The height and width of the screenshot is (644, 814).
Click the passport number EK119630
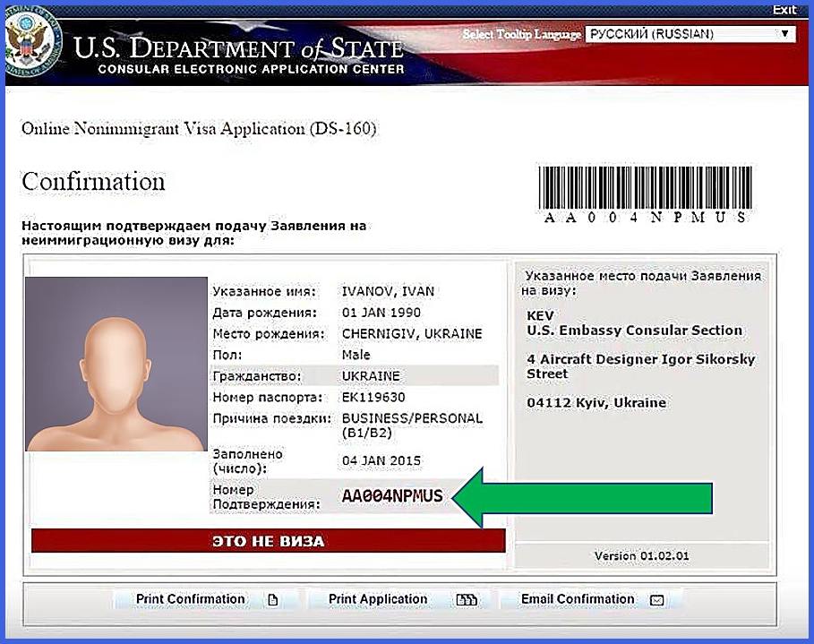(x=373, y=397)
